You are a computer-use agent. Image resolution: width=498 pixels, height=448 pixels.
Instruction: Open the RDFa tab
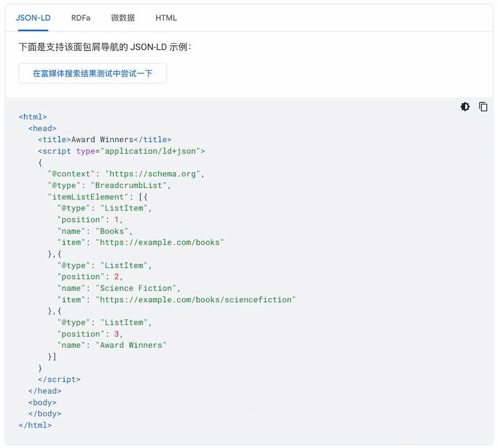(81, 18)
